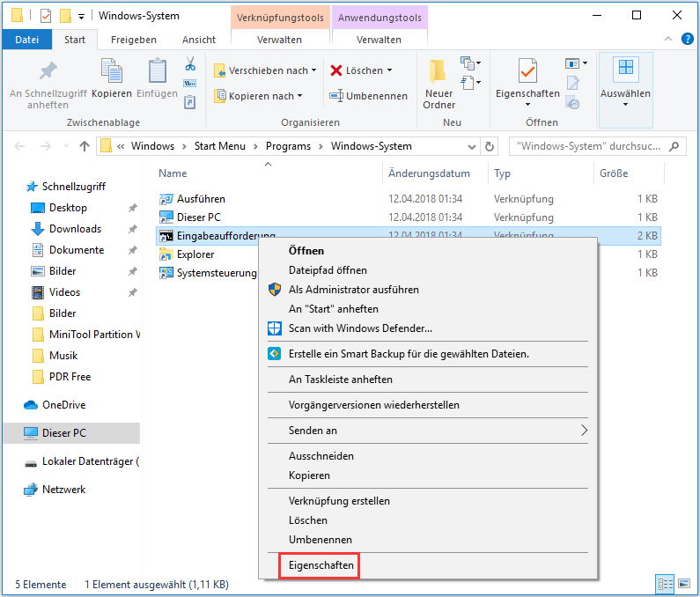Viewport: 700px width, 597px height.
Task: Select the Ausführen file row
Action: point(408,199)
